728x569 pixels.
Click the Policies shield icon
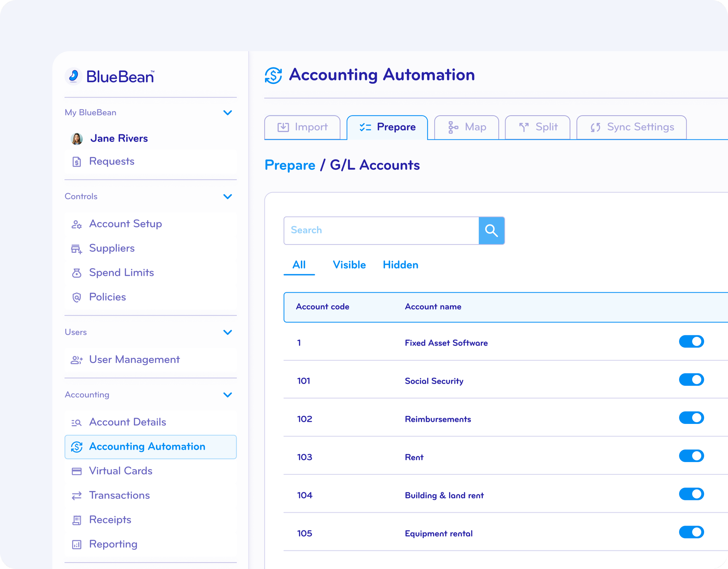pyautogui.click(x=77, y=297)
